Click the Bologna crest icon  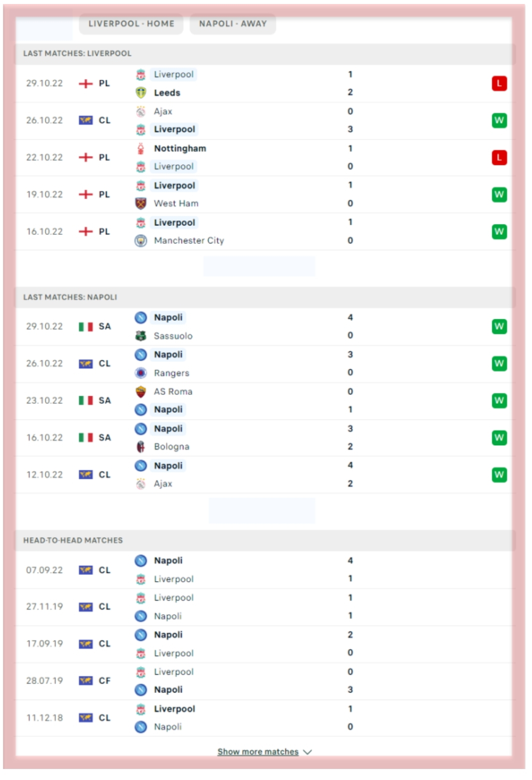tap(141, 447)
